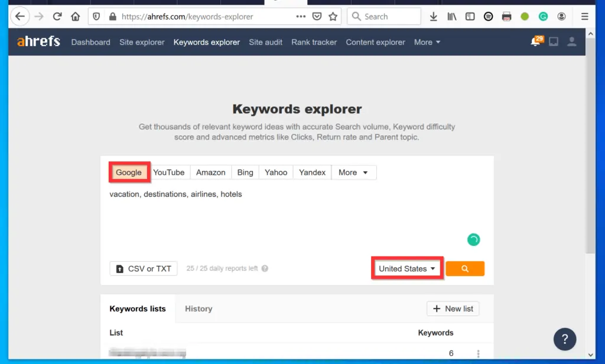
Task: Open the United States country dropdown
Action: coord(406,268)
